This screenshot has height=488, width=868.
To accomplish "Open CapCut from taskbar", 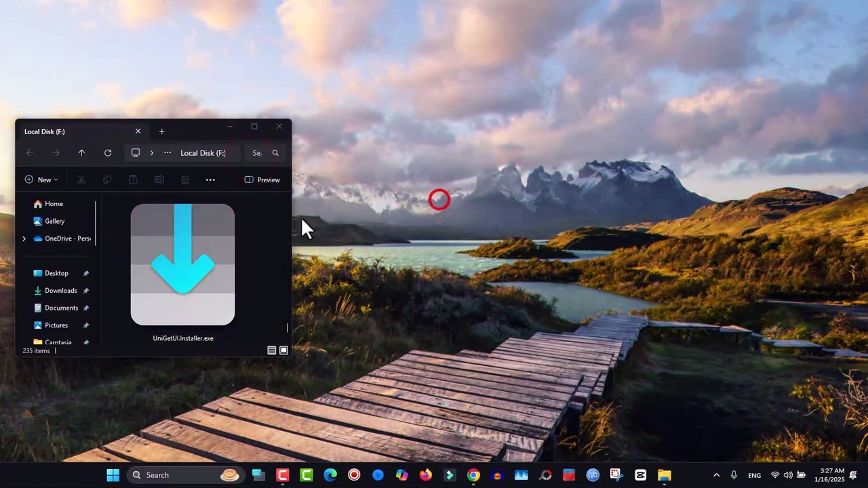I will [x=640, y=475].
